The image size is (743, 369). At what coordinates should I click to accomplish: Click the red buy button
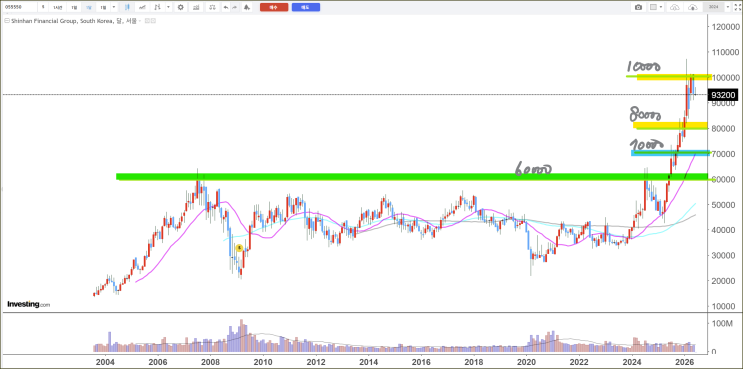pyautogui.click(x=274, y=7)
